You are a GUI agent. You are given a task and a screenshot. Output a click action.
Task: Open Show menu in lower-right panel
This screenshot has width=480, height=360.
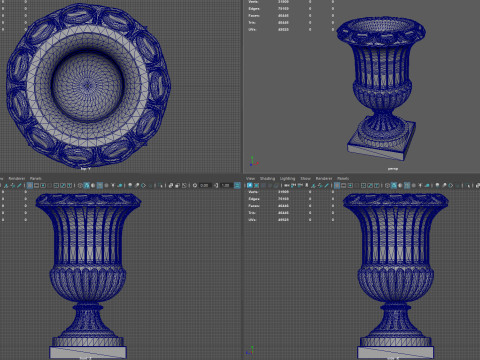pos(305,178)
